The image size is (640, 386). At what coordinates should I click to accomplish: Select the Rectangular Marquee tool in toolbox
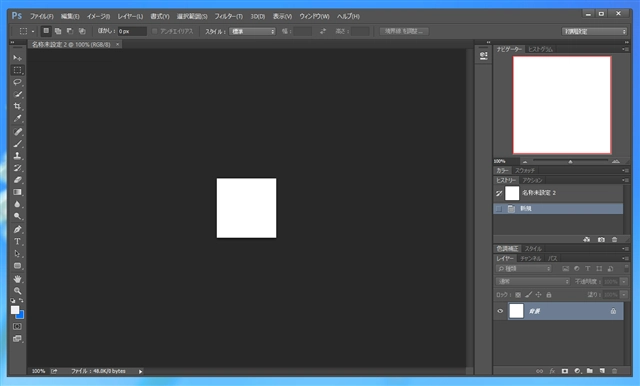click(17, 70)
